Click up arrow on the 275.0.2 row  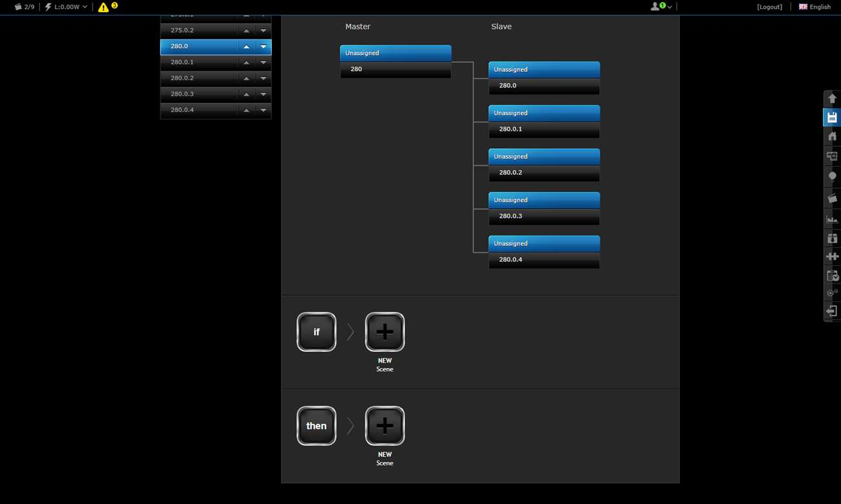[246, 30]
